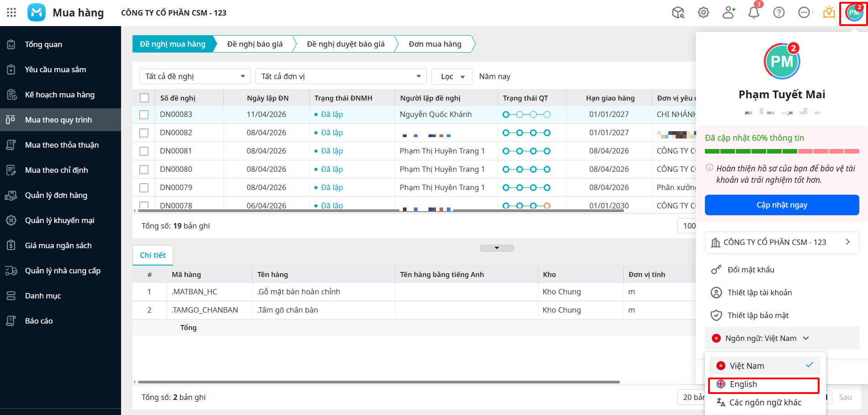Open the help question mark icon
Screen dimensions: 868x415
pos(779,12)
